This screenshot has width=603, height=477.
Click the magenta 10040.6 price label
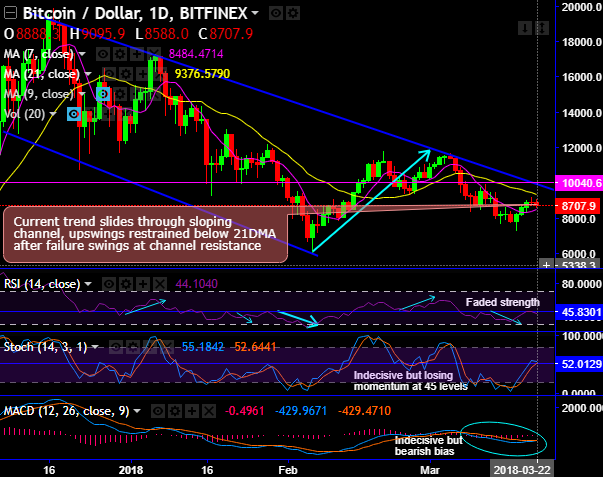579,183
